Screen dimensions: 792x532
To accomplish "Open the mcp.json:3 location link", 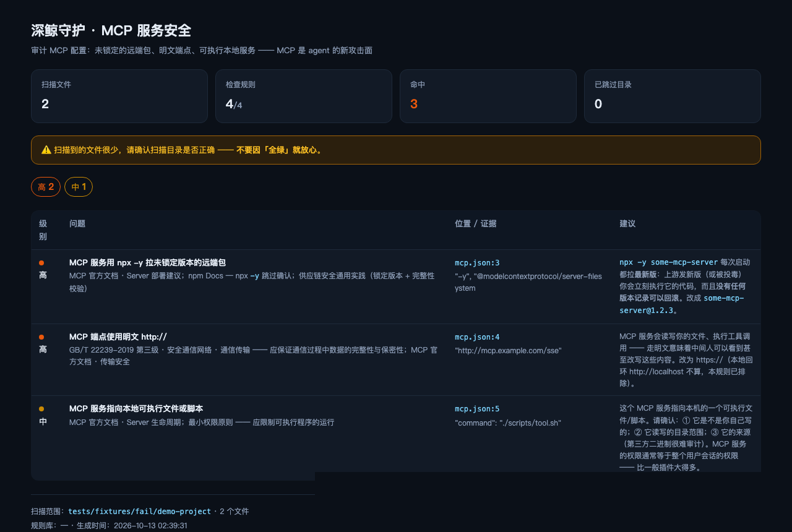I will [x=477, y=263].
